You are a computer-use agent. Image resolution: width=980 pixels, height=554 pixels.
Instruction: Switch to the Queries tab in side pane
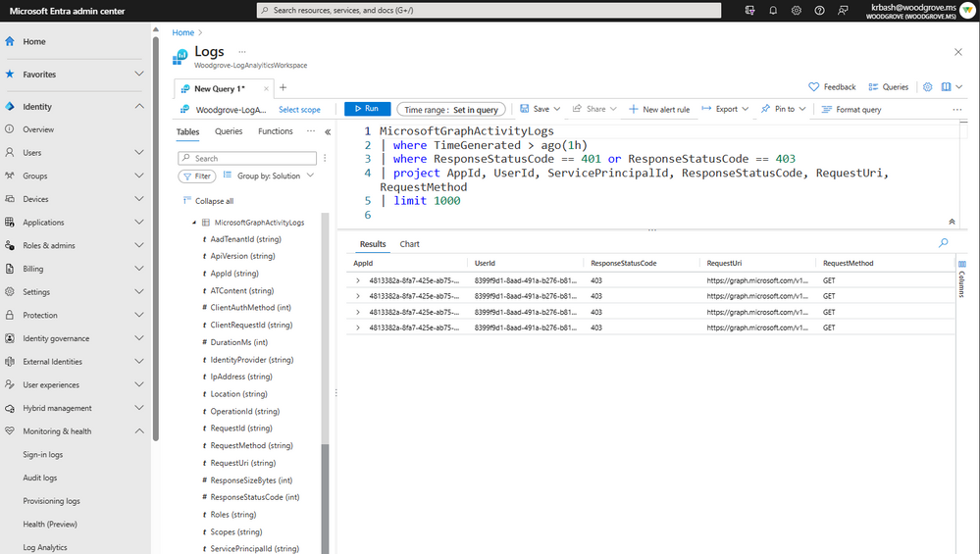[x=229, y=131]
